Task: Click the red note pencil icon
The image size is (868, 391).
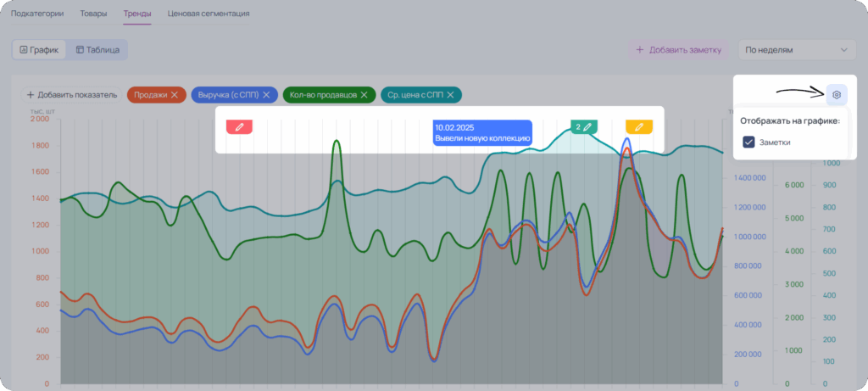Action: click(239, 127)
